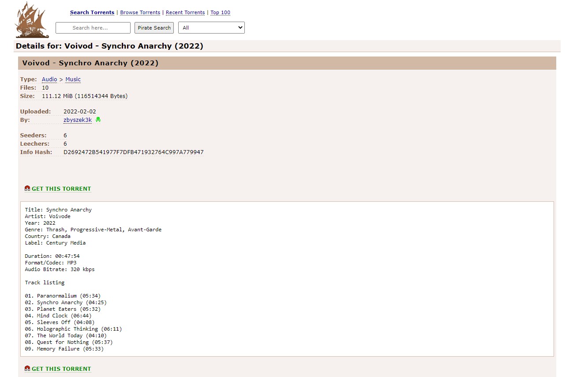588x377 pixels.
Task: Click the Info Hash value text
Action: (134, 152)
